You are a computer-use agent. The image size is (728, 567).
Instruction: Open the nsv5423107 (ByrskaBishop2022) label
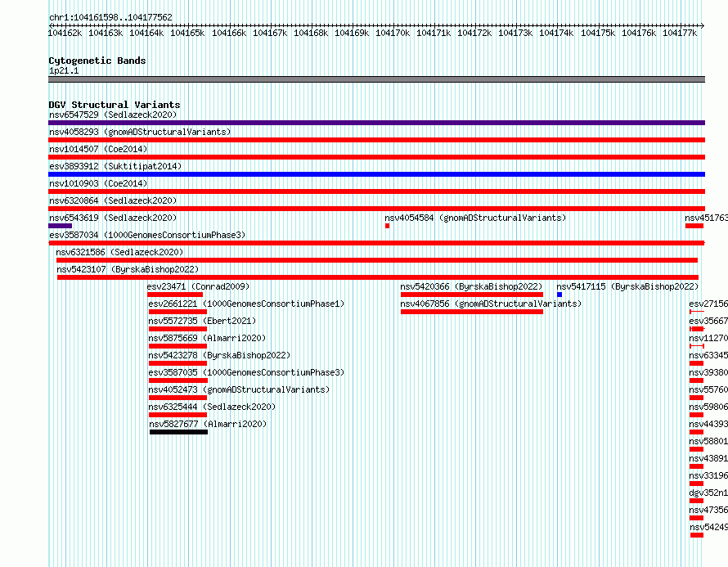tap(128, 269)
